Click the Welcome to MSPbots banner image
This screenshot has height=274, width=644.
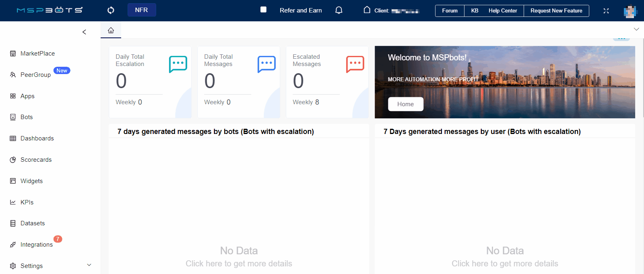(x=505, y=82)
